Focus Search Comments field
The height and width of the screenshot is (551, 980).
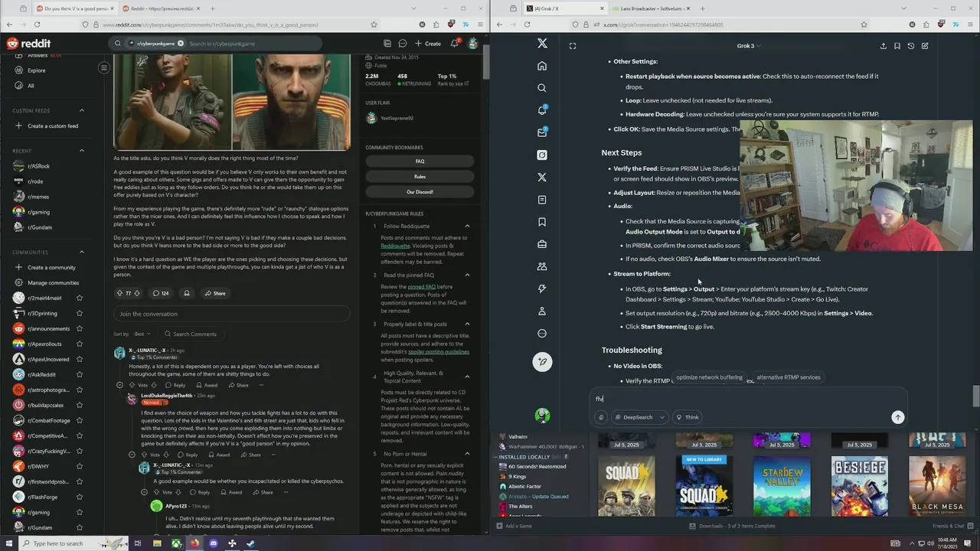click(x=191, y=334)
